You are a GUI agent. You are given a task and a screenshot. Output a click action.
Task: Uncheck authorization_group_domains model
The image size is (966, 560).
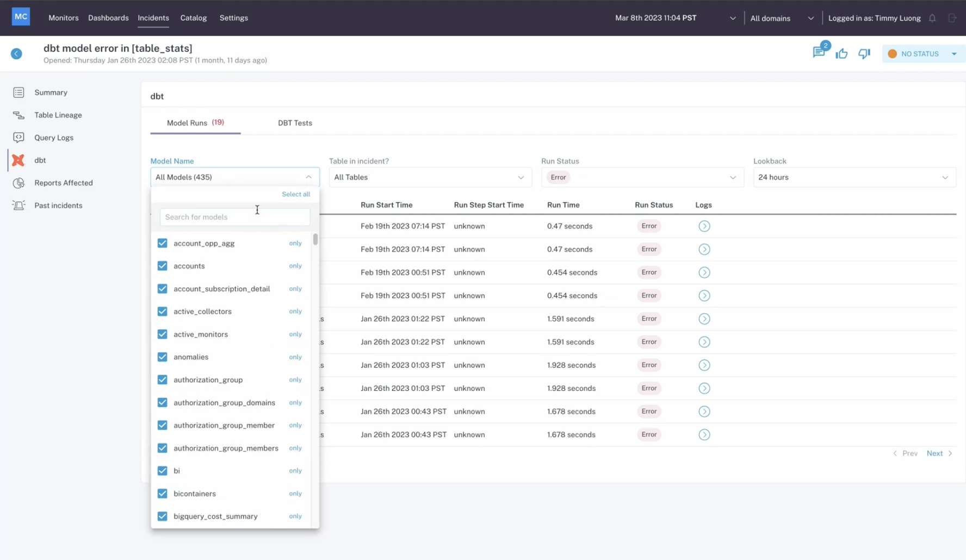162,403
